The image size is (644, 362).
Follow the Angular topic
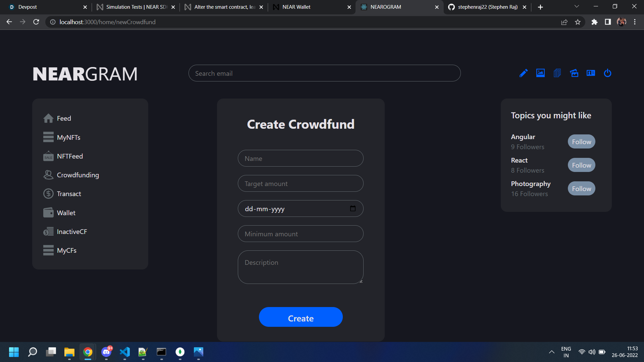(581, 142)
